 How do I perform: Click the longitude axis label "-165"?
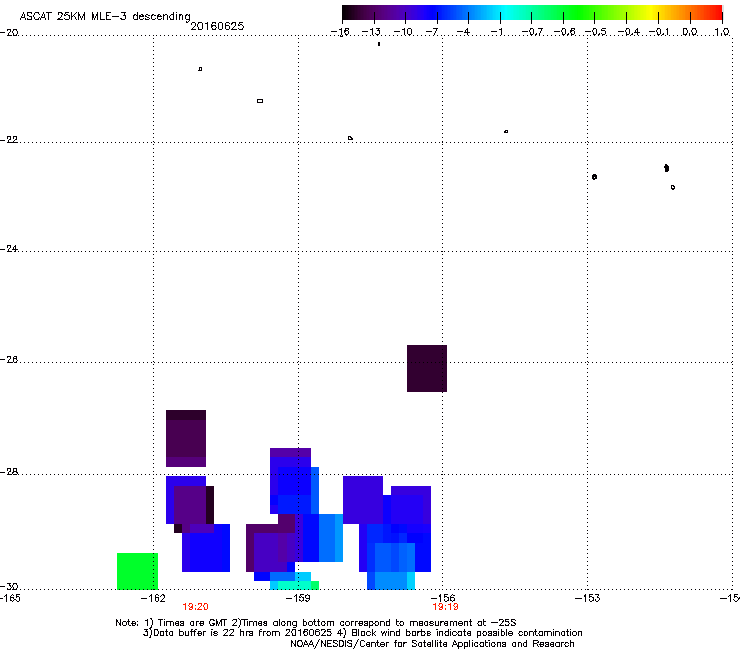[10, 598]
